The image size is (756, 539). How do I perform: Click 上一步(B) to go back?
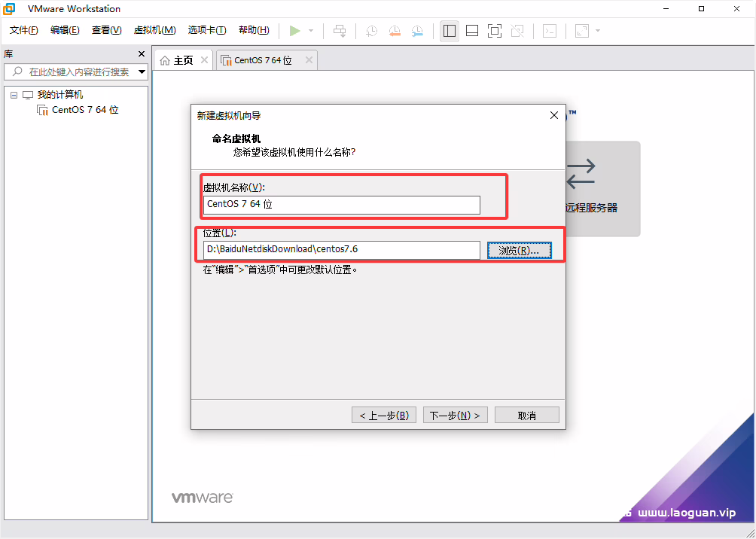pyautogui.click(x=383, y=414)
